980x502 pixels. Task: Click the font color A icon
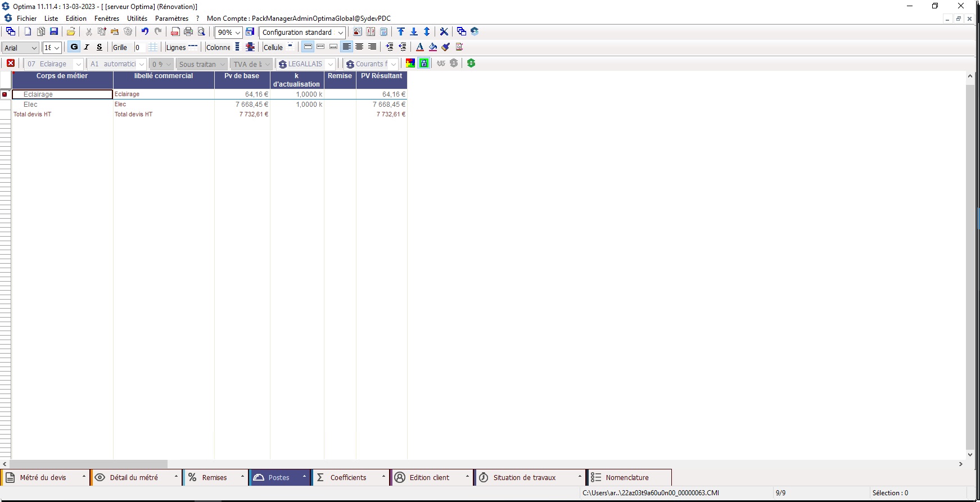pyautogui.click(x=420, y=47)
